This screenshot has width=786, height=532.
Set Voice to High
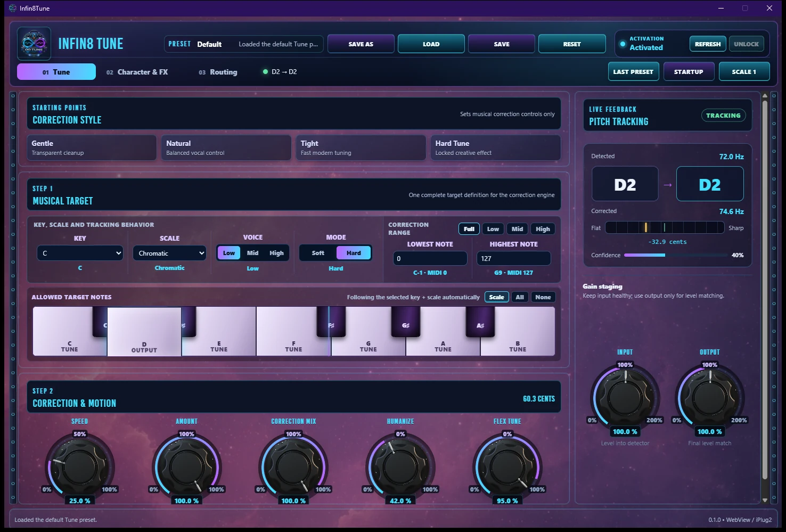(276, 253)
